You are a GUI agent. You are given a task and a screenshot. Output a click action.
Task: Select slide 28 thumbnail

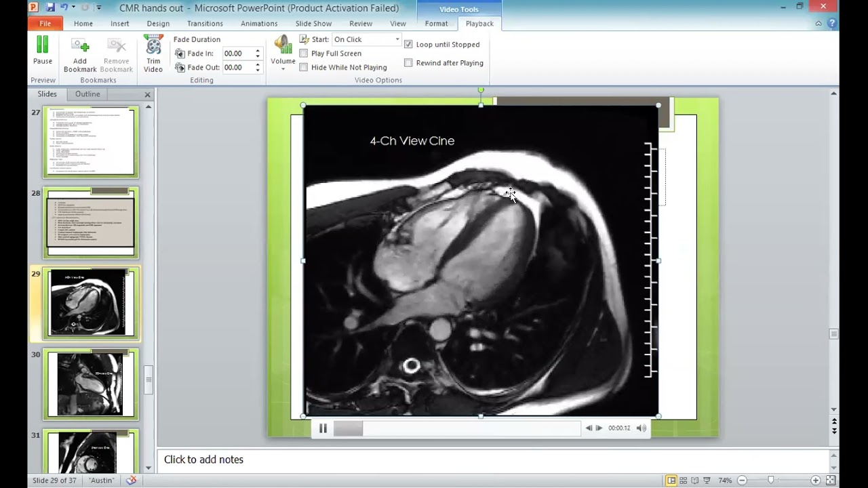tap(91, 222)
